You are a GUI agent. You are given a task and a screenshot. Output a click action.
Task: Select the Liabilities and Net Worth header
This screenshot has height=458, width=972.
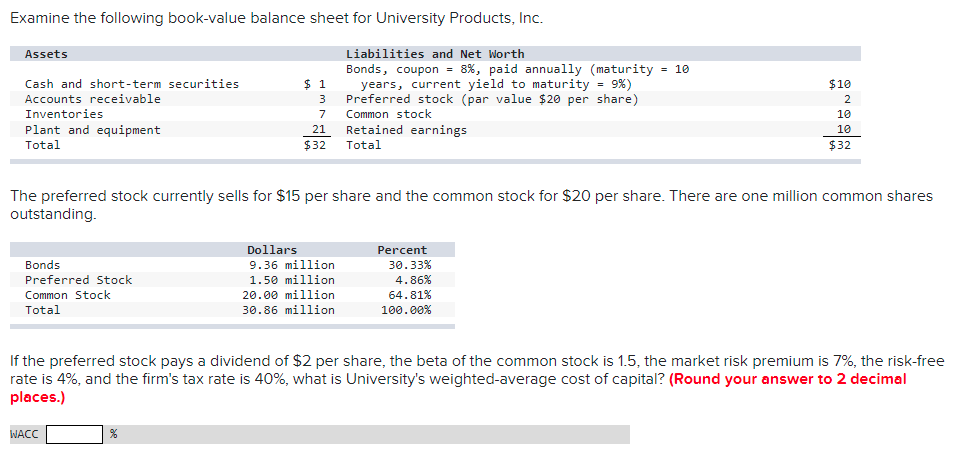(x=435, y=54)
